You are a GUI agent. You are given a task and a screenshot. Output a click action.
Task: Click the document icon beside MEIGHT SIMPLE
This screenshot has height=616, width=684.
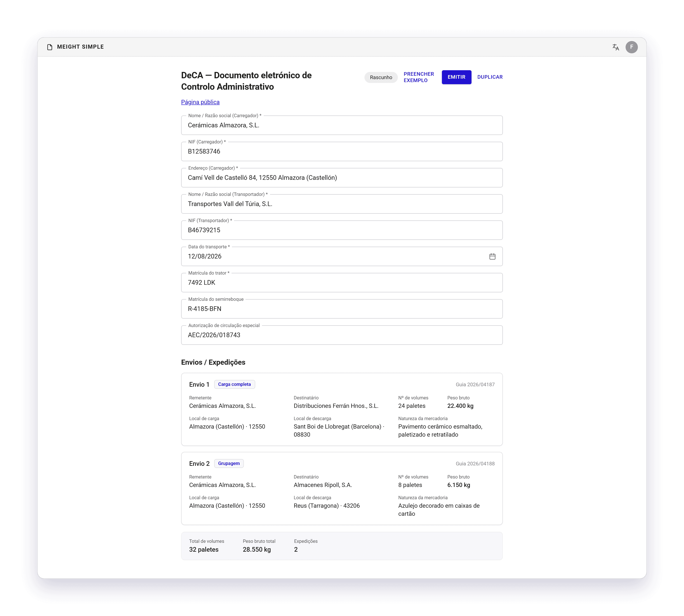pyautogui.click(x=50, y=47)
